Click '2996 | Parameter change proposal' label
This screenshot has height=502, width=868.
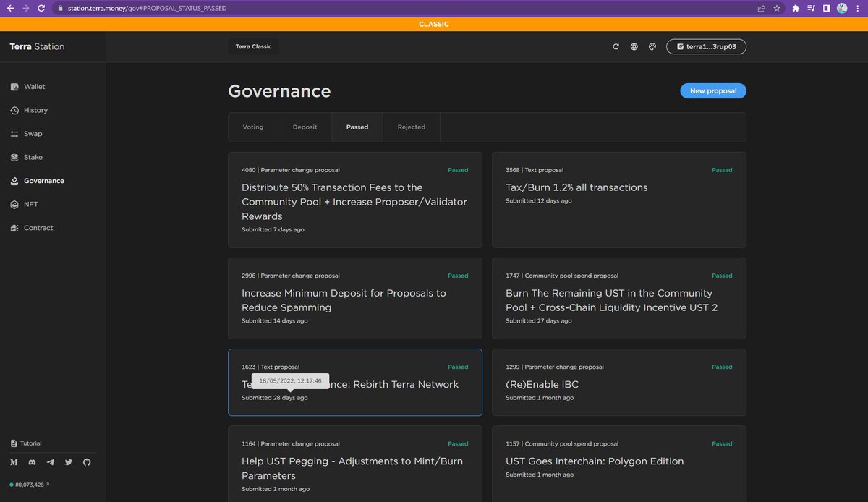290,276
